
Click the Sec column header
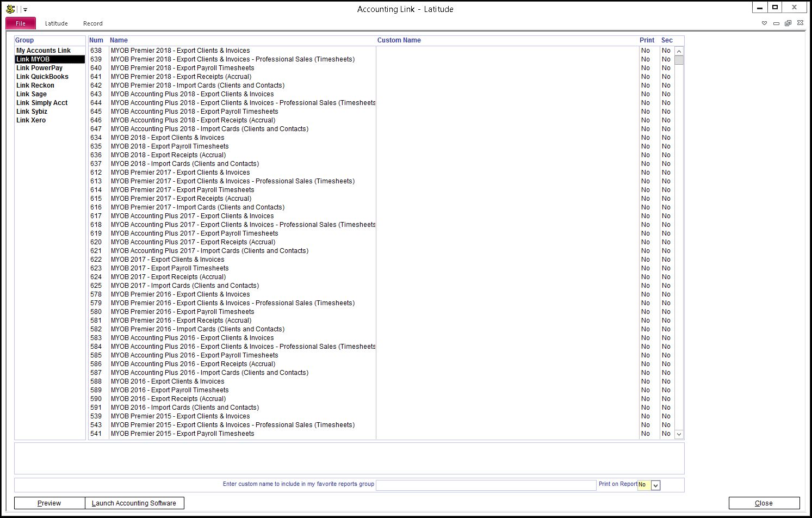tap(667, 40)
